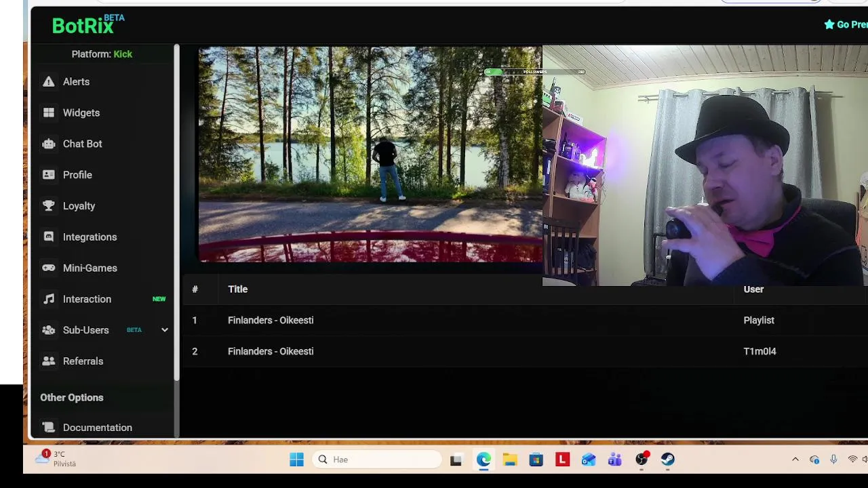Click the Windows search box Hae

(x=378, y=460)
